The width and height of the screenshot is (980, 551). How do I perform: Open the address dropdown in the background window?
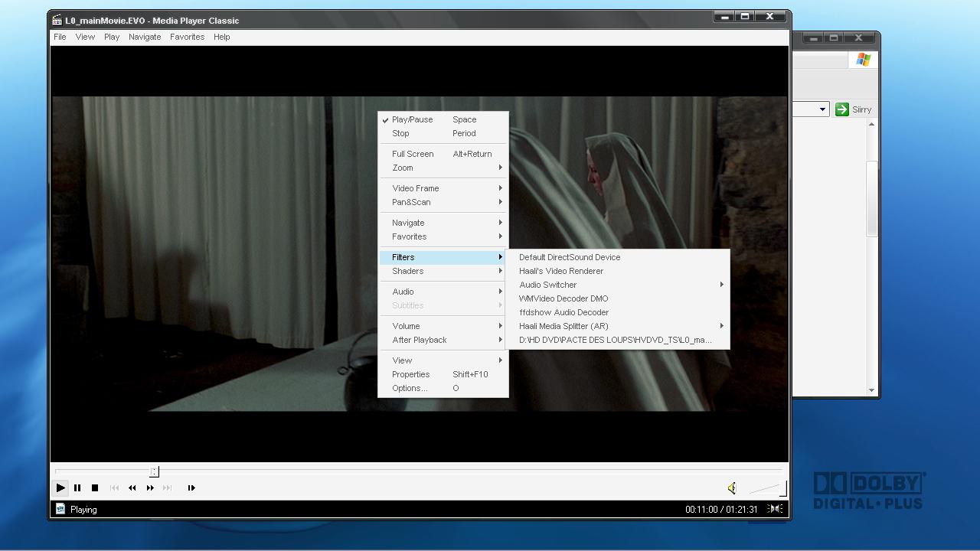(822, 109)
